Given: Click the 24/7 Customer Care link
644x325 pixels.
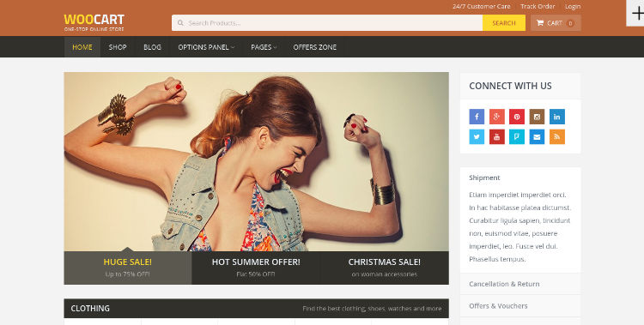Looking at the screenshot, I should click(482, 6).
